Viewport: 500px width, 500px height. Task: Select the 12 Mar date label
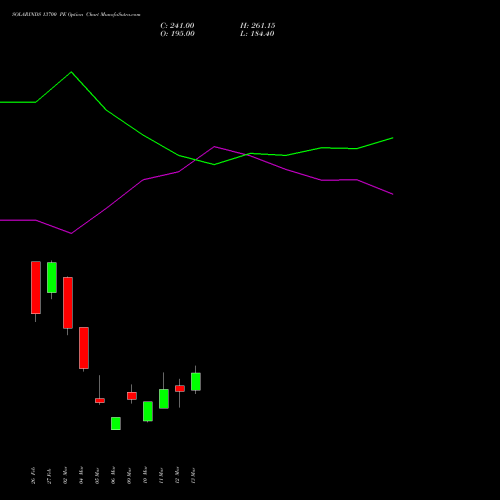pos(177,475)
